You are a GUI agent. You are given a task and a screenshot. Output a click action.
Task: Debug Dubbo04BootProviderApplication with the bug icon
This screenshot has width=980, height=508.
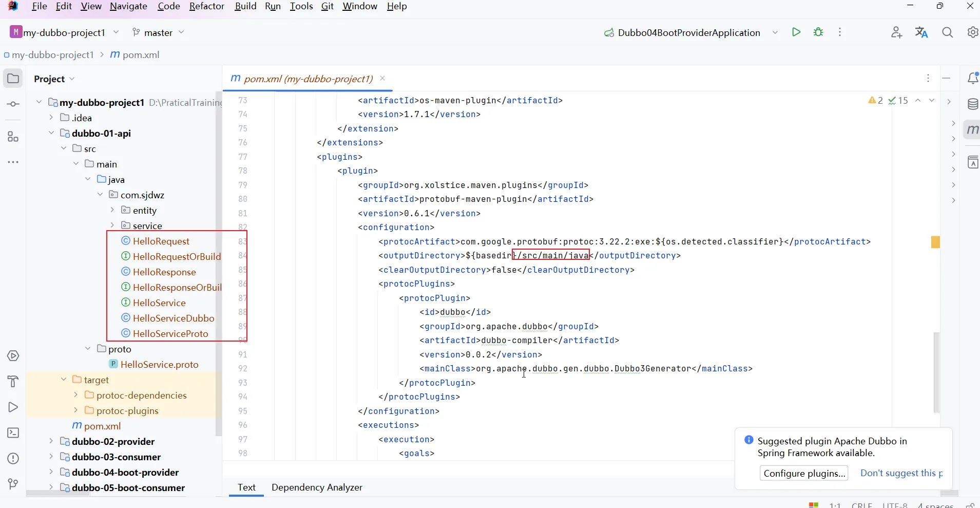(819, 32)
